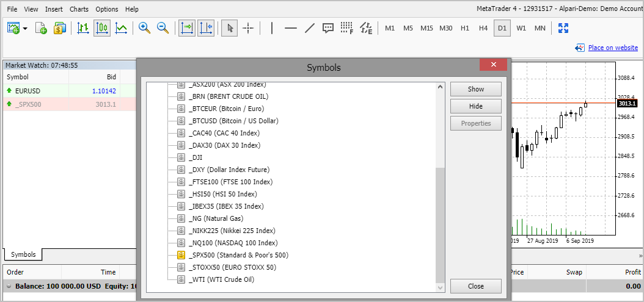This screenshot has height=302, width=644.
Task: Toggle chart auto scroll
Action: point(187,28)
